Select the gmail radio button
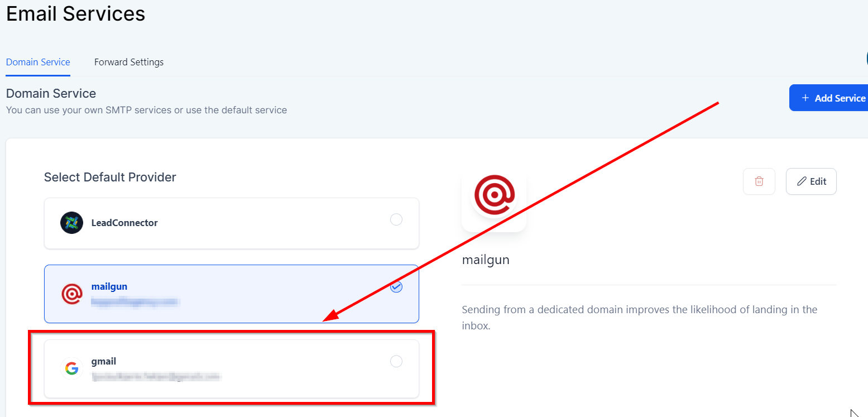The width and height of the screenshot is (868, 417). tap(396, 361)
